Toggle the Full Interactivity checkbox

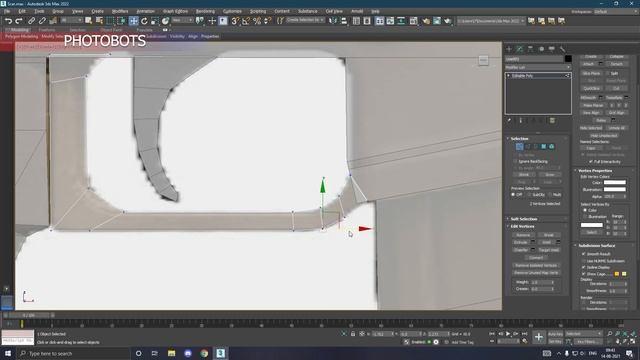(x=591, y=162)
